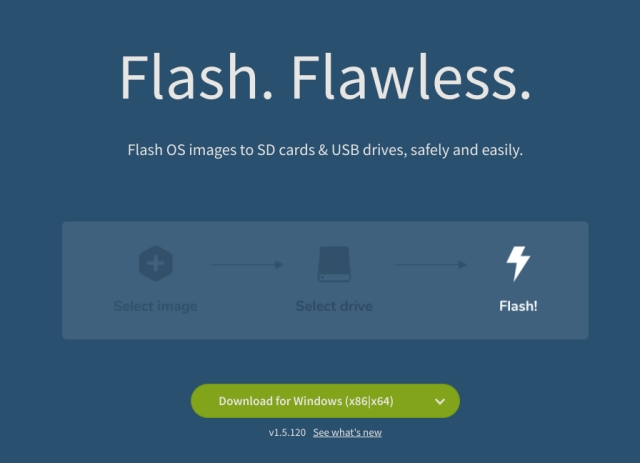Click the word Flawless. in the headline
Viewport: 640px width, 463px height.
411,77
